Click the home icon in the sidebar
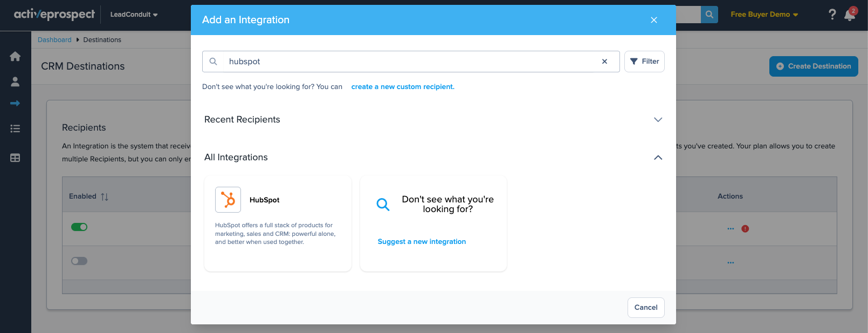 [15, 57]
